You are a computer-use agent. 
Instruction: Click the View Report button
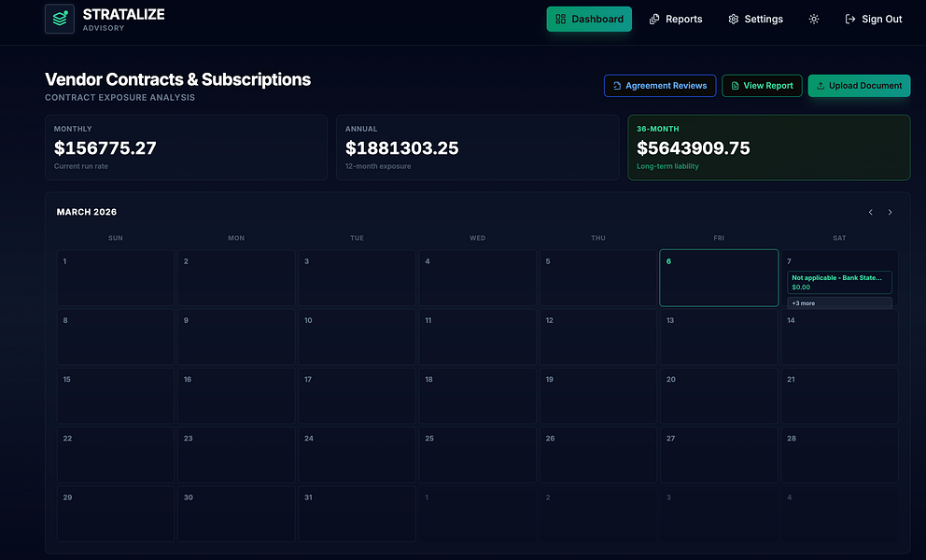[x=762, y=86]
